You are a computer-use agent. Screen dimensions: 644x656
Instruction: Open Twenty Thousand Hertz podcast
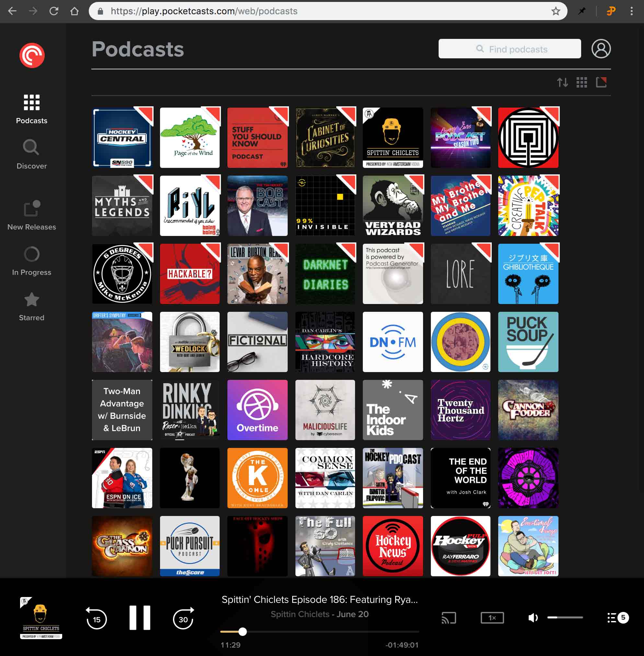[x=460, y=410]
